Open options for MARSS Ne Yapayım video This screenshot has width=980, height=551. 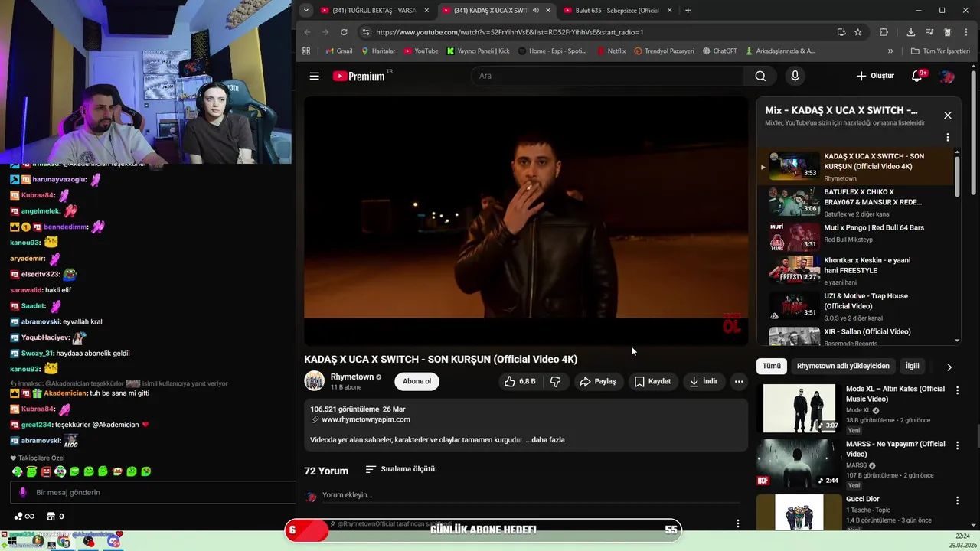957,445
